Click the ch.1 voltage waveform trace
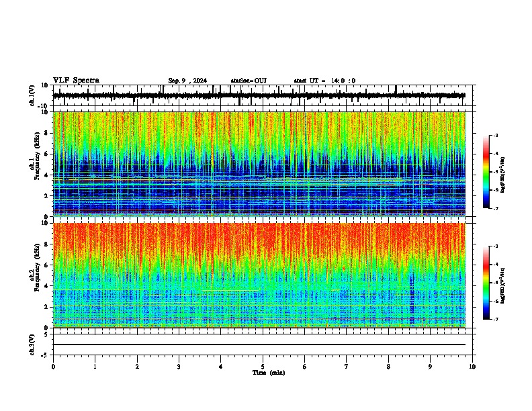532x411 pixels. point(259,95)
